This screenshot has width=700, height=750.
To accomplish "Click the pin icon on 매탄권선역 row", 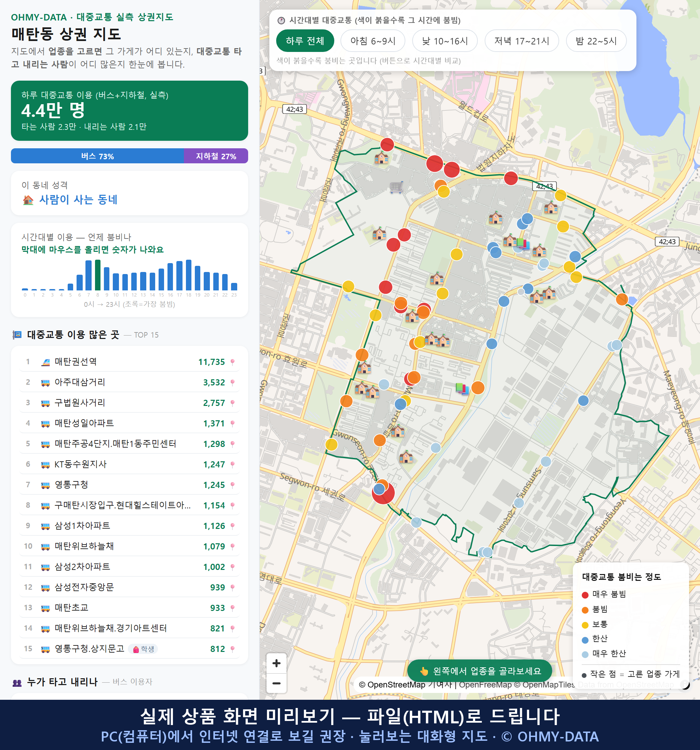I will 232,362.
